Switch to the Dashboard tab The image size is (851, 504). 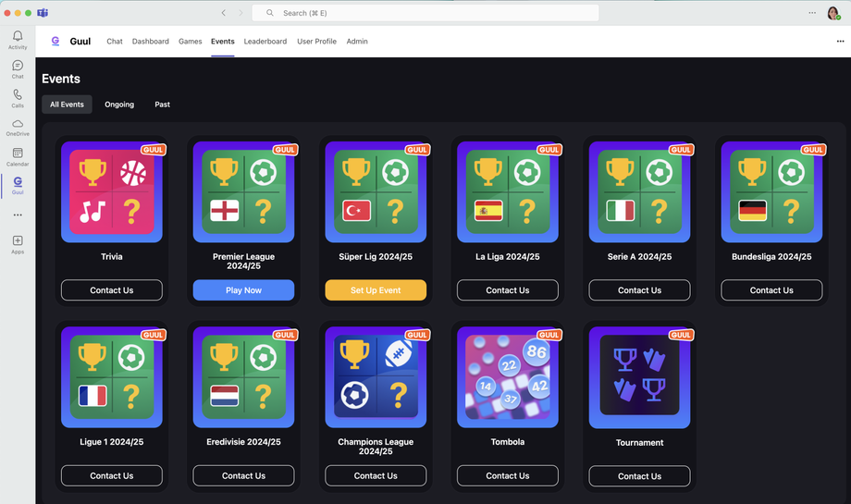151,42
